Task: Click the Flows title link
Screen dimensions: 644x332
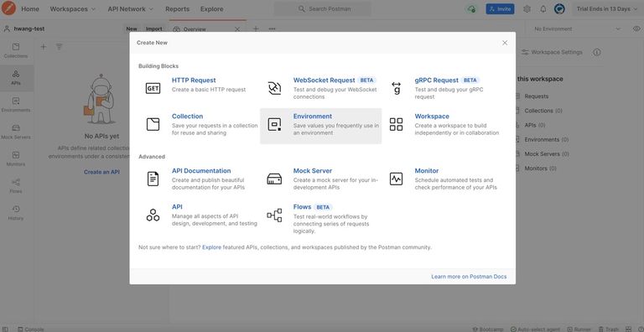Action: [302, 207]
